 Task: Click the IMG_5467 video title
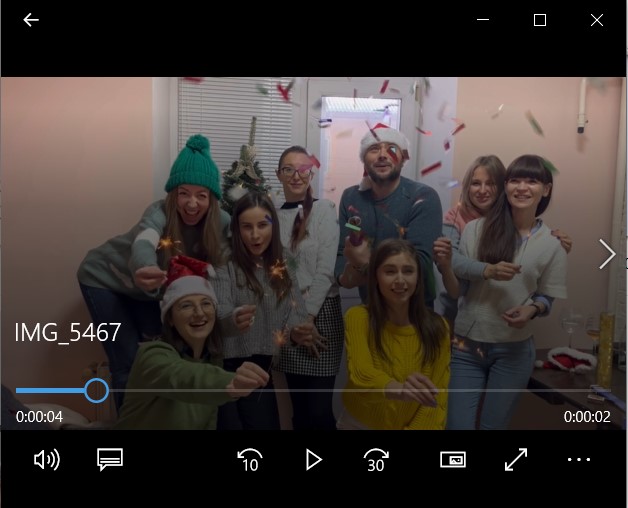pos(68,332)
